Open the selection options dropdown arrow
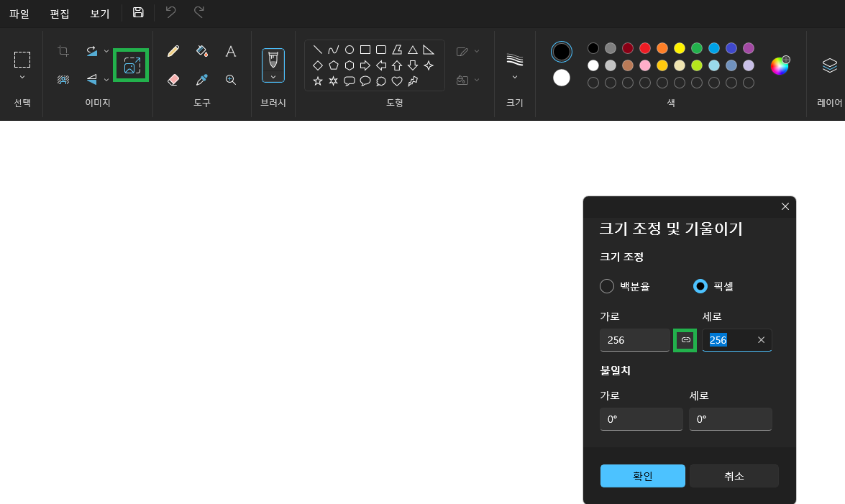 (x=22, y=77)
